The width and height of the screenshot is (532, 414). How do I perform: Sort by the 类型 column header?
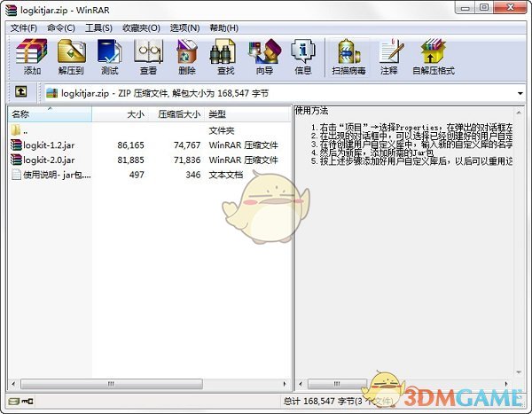pyautogui.click(x=247, y=114)
